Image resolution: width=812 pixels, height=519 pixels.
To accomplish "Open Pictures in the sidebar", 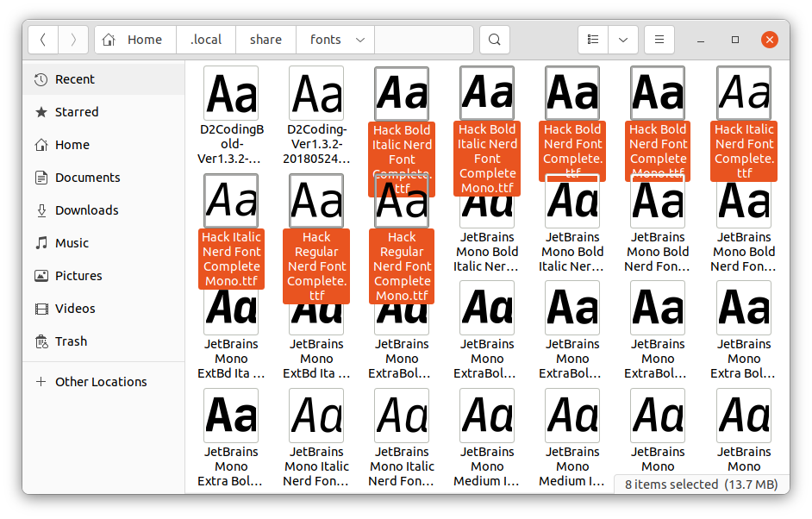I will [x=103, y=276].
